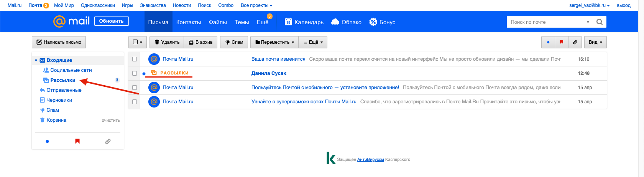Click sidebar blue dot unread filter
Viewport: 644px width, 177px height.
click(47, 141)
